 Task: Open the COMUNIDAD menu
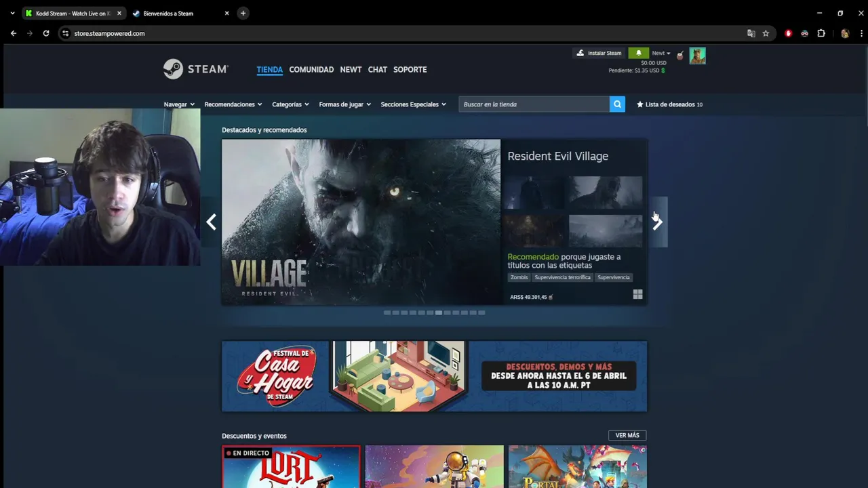click(x=311, y=69)
